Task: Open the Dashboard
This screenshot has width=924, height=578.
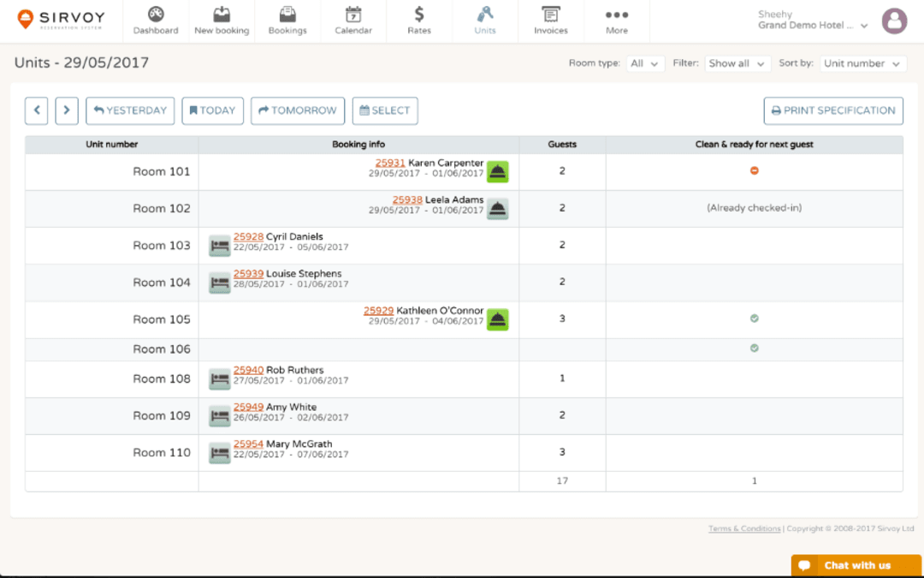Action: point(156,19)
